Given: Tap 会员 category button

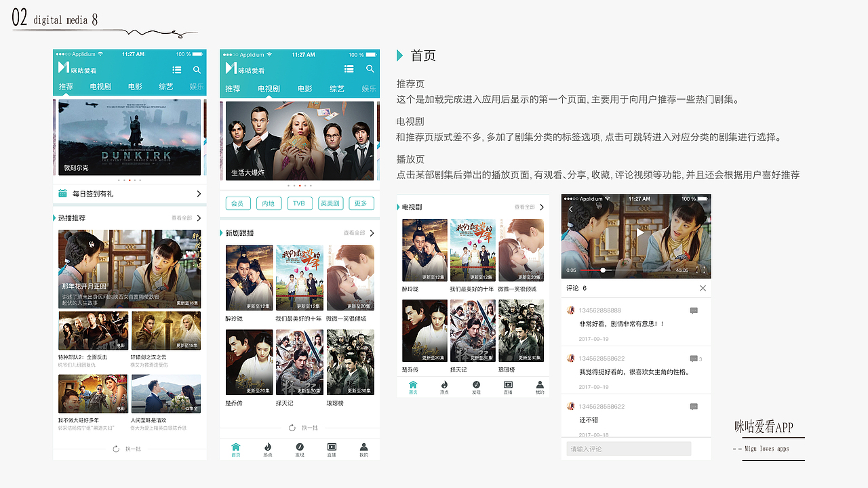Looking at the screenshot, I should pyautogui.click(x=237, y=203).
